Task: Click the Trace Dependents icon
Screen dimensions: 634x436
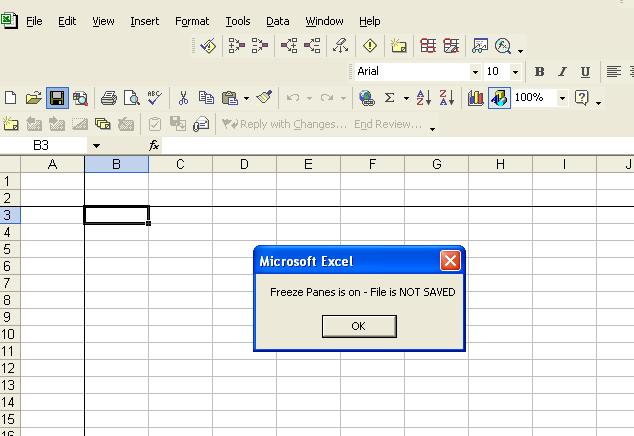Action: click(289, 46)
